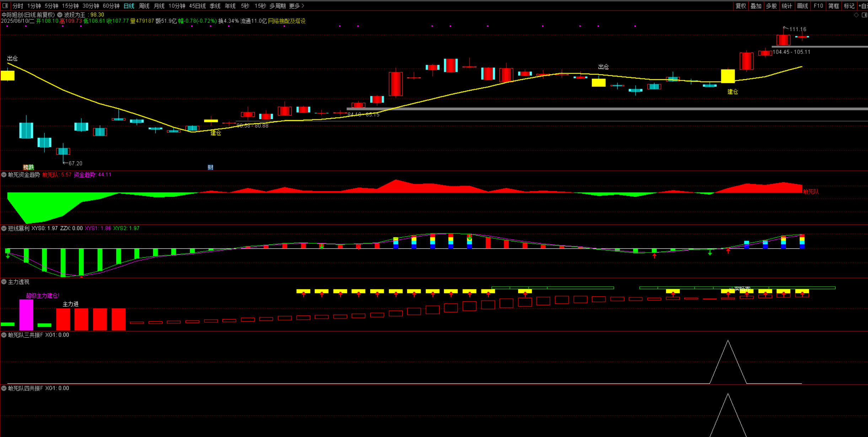
Task: Toggle the 敢死队四共振F indicator circle button
Action: (4, 388)
